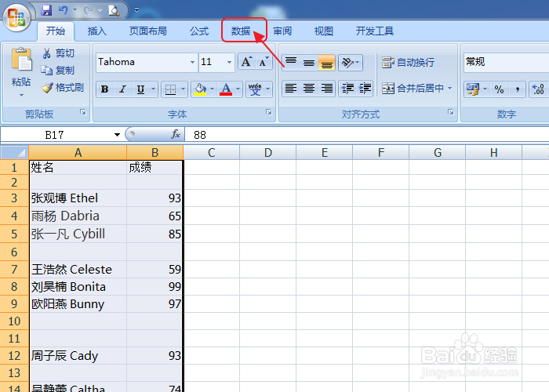549x392 pixels.
Task: Expand the underline style dropdown arrow
Action: click(x=153, y=89)
